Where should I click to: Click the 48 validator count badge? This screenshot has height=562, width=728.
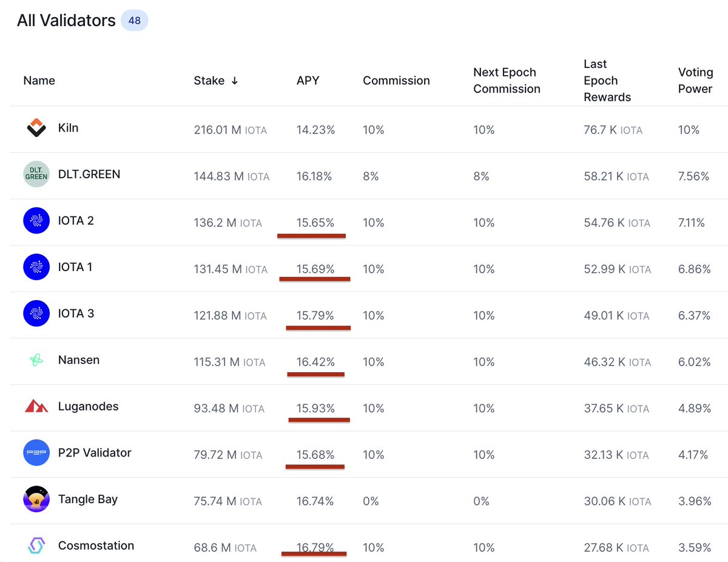[134, 20]
